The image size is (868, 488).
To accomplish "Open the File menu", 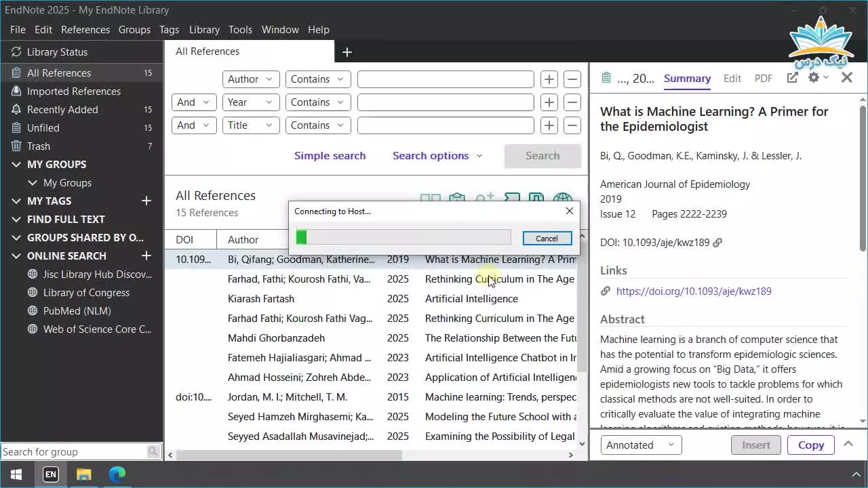I will click(x=18, y=30).
